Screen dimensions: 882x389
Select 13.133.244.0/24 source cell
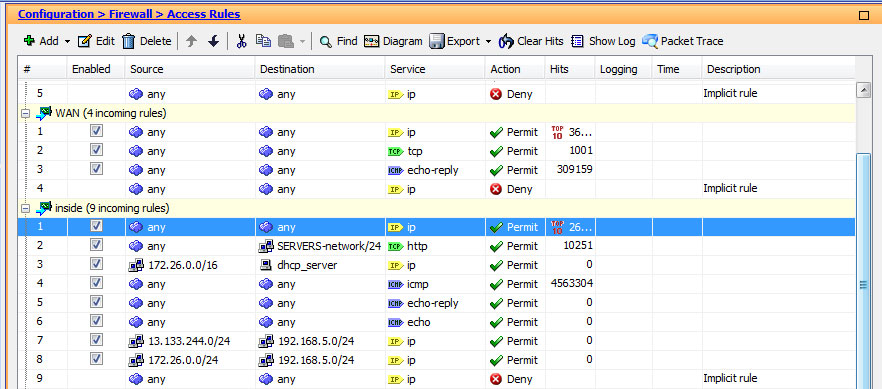point(190,341)
